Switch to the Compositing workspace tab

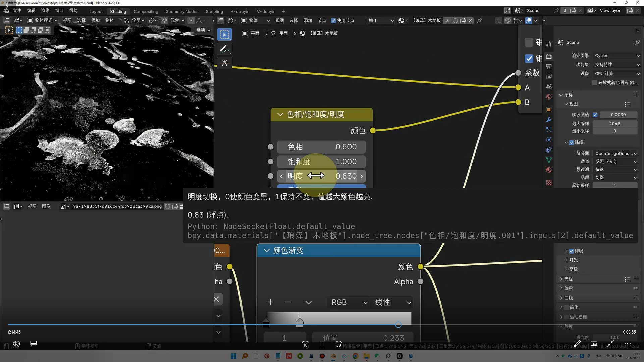coord(146,11)
